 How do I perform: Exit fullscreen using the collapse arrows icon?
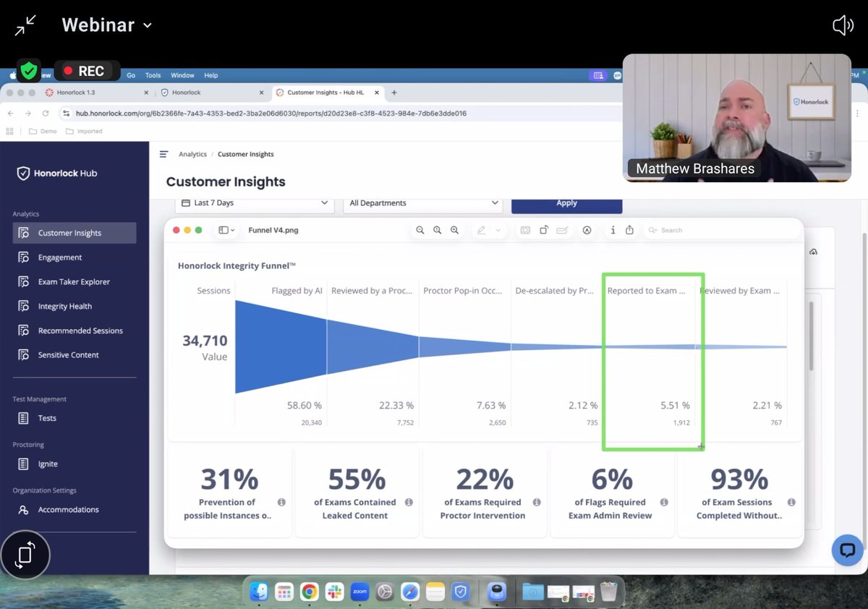pos(25,25)
